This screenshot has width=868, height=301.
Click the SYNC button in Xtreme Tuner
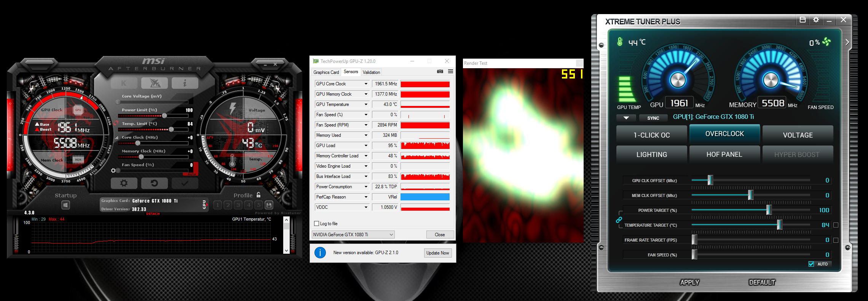(653, 118)
